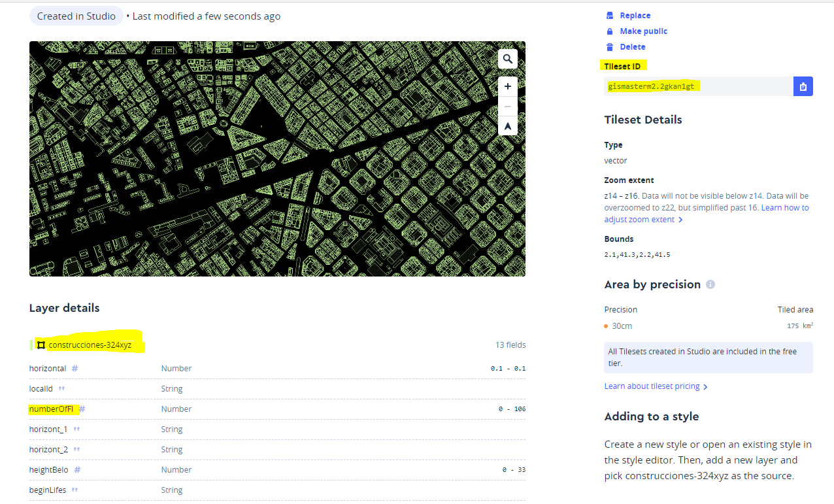
Task: Click the trash icon beside Delete
Action: [610, 46]
